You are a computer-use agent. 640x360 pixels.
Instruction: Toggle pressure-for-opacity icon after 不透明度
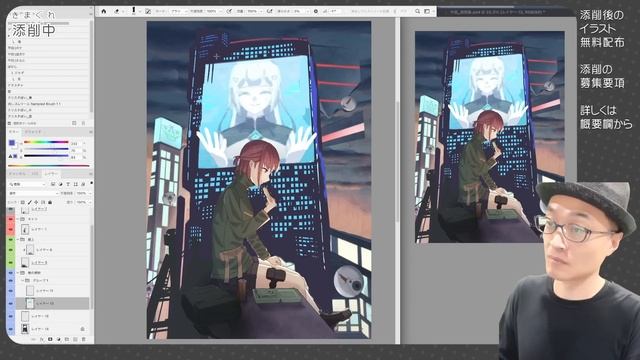229,11
